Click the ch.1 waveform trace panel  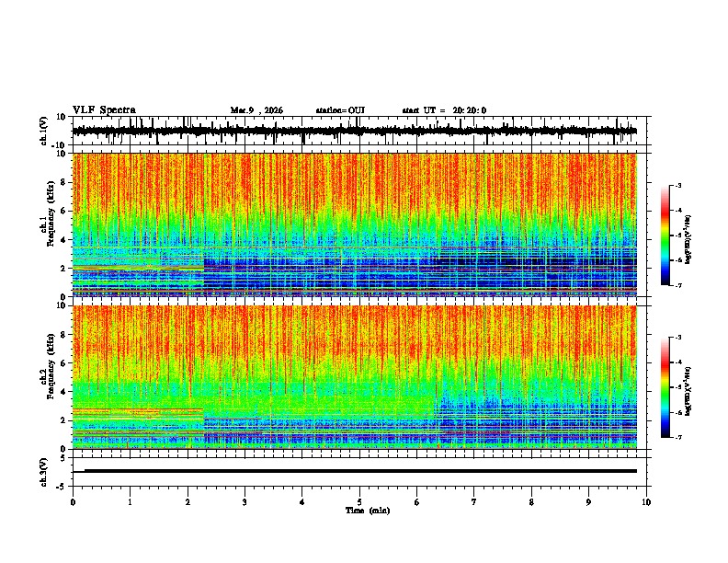tap(361, 131)
